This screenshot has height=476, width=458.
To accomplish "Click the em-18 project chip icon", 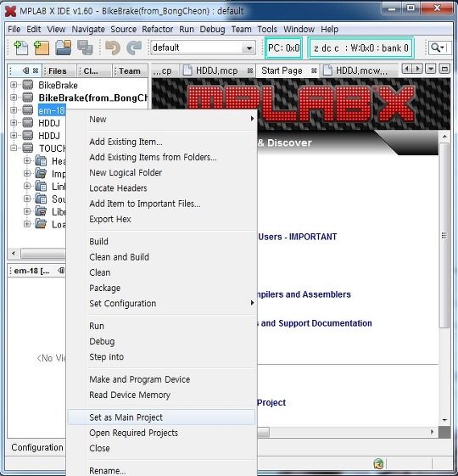I will click(28, 110).
